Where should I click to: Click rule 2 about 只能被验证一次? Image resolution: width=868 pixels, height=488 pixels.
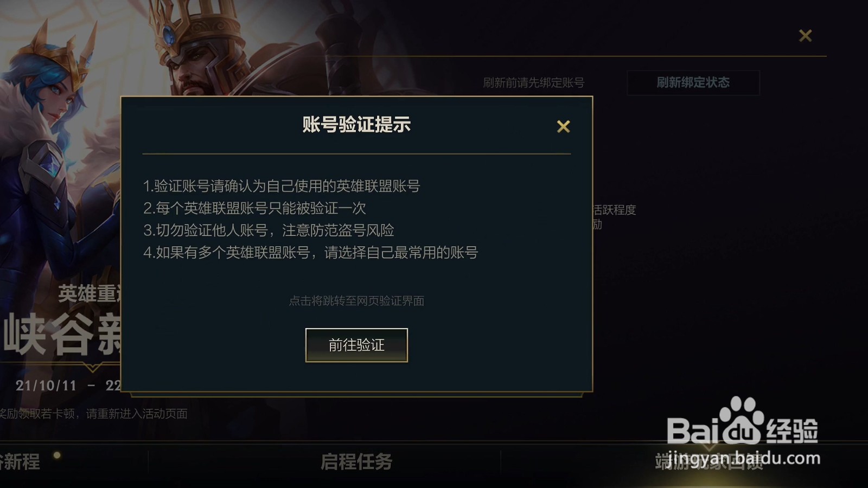[254, 208]
